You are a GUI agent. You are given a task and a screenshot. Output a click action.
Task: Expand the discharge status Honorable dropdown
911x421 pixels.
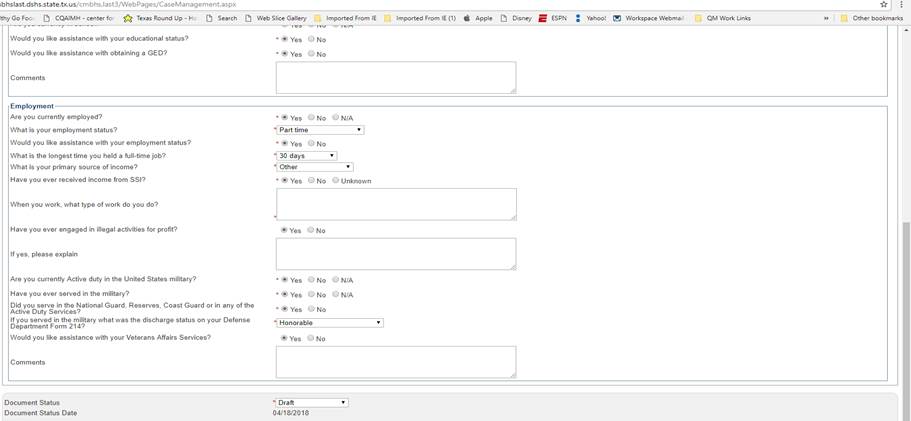point(330,323)
